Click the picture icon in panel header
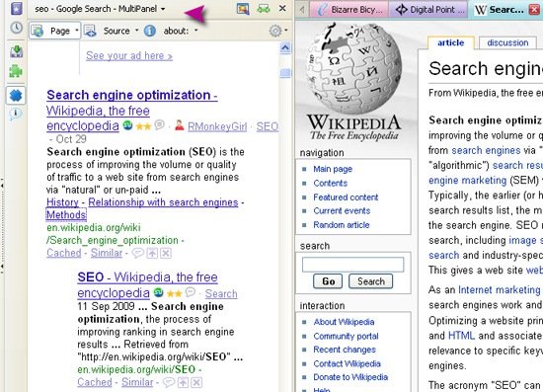Image resolution: width=543 pixels, height=392 pixels. tap(243, 9)
